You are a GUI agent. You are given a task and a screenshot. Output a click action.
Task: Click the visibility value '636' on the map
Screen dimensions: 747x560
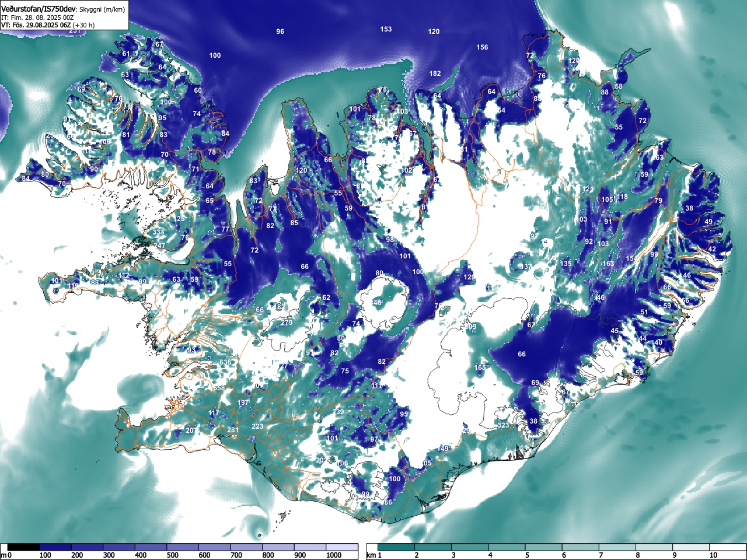pos(226,363)
